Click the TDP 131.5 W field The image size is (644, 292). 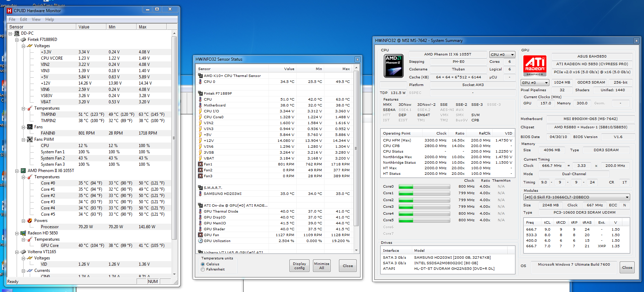coord(399,93)
